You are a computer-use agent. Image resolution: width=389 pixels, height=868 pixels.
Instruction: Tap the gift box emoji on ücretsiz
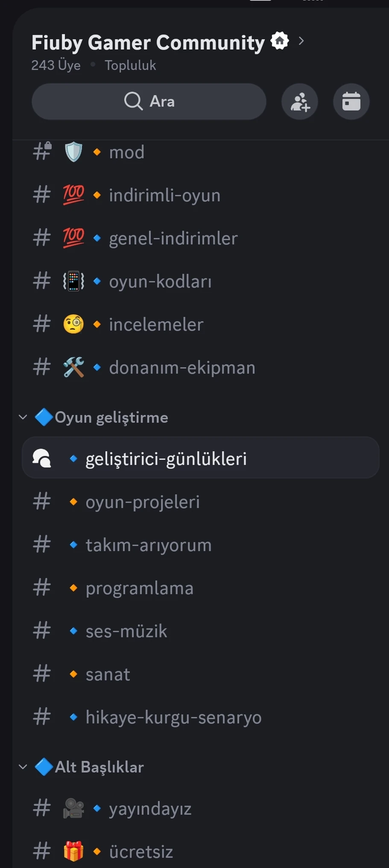(73, 851)
